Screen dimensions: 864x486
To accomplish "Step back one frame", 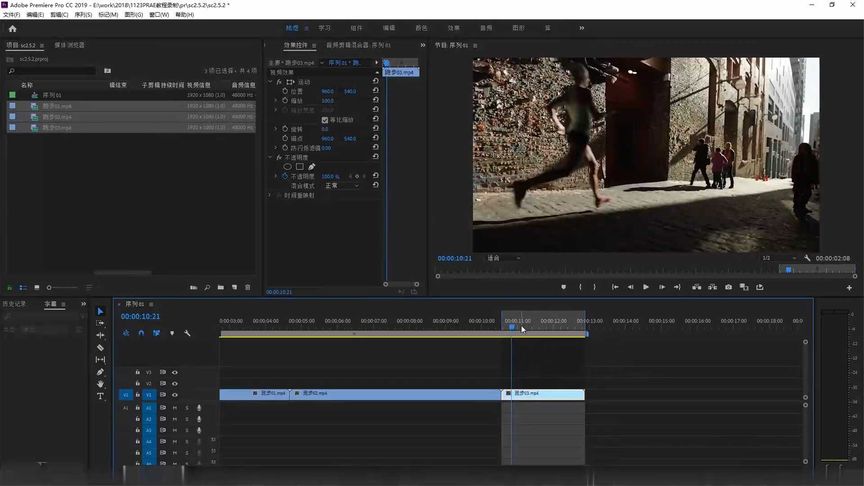I will pos(630,287).
